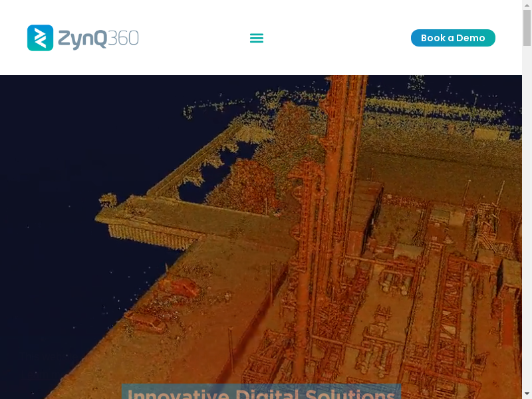Click the scrollbar up arrow

click(527, 5)
